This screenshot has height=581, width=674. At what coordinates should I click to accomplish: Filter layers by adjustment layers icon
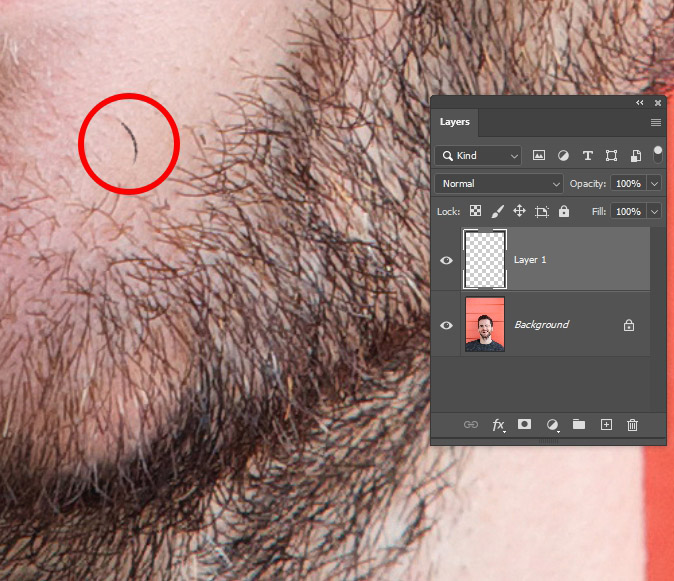563,156
